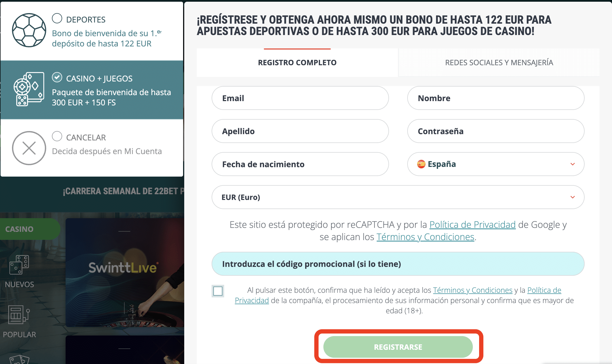Open the Nuevos dice icon in sidebar

pyautogui.click(x=19, y=265)
